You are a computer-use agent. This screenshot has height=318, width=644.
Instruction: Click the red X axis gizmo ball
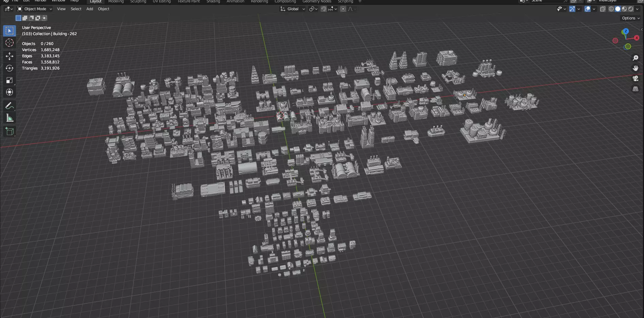[637, 38]
